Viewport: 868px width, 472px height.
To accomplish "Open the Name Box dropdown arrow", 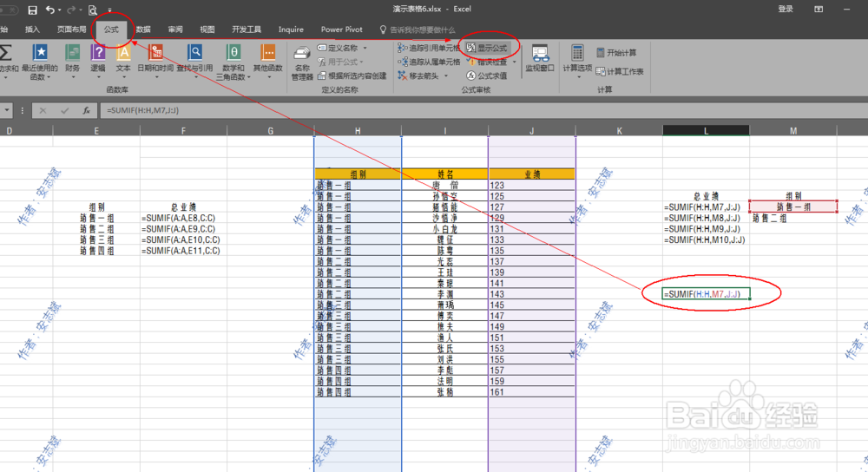I will 7,111.
